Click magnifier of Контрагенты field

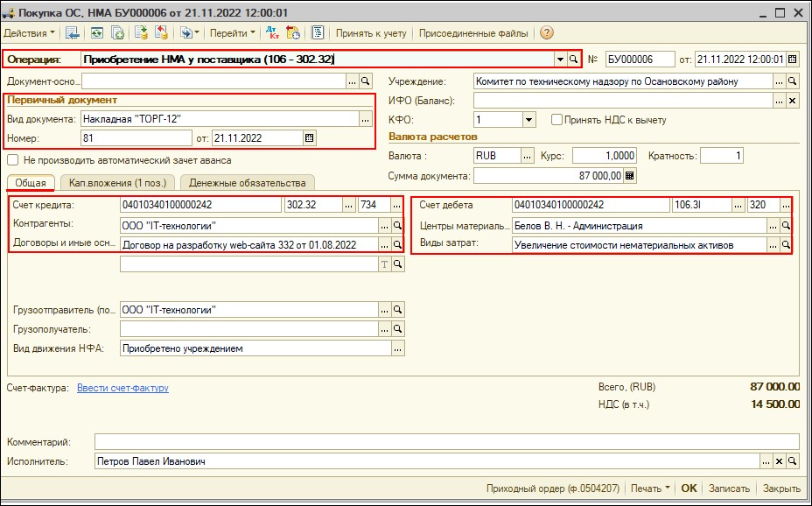tap(397, 225)
